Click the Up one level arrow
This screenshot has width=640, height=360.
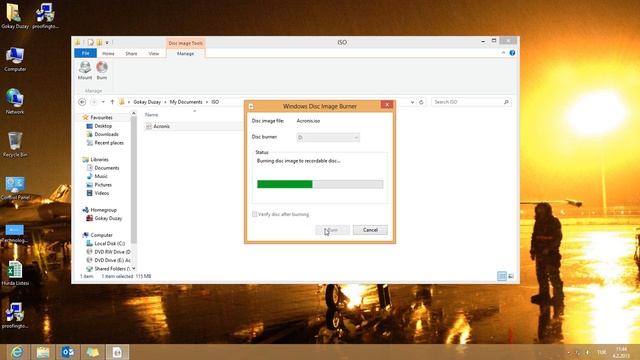pyautogui.click(x=112, y=102)
